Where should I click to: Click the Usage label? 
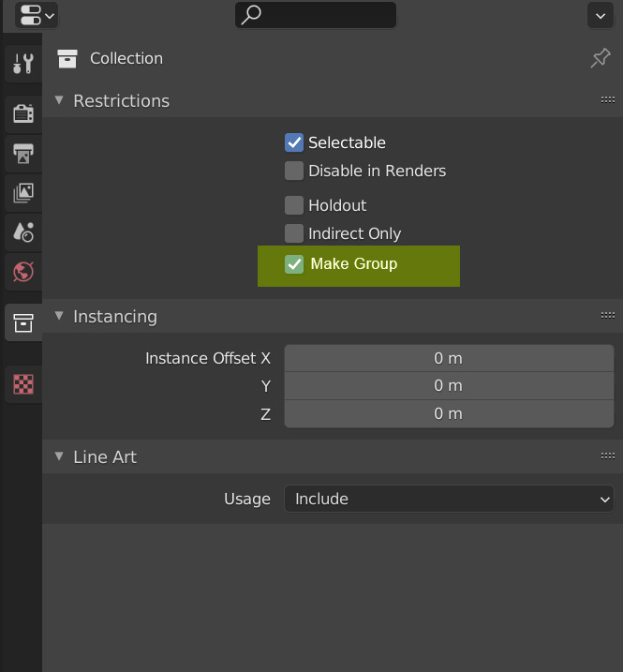pyautogui.click(x=247, y=500)
